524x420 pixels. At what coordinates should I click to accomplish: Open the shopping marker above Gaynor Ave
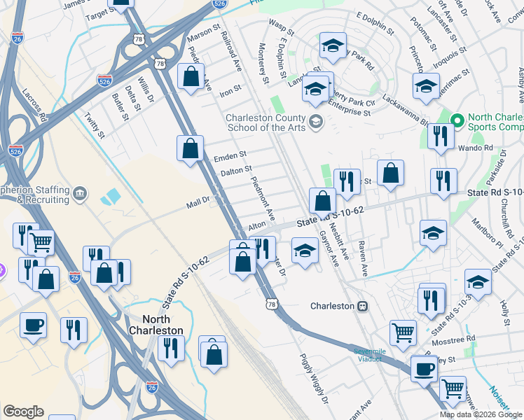click(x=322, y=202)
